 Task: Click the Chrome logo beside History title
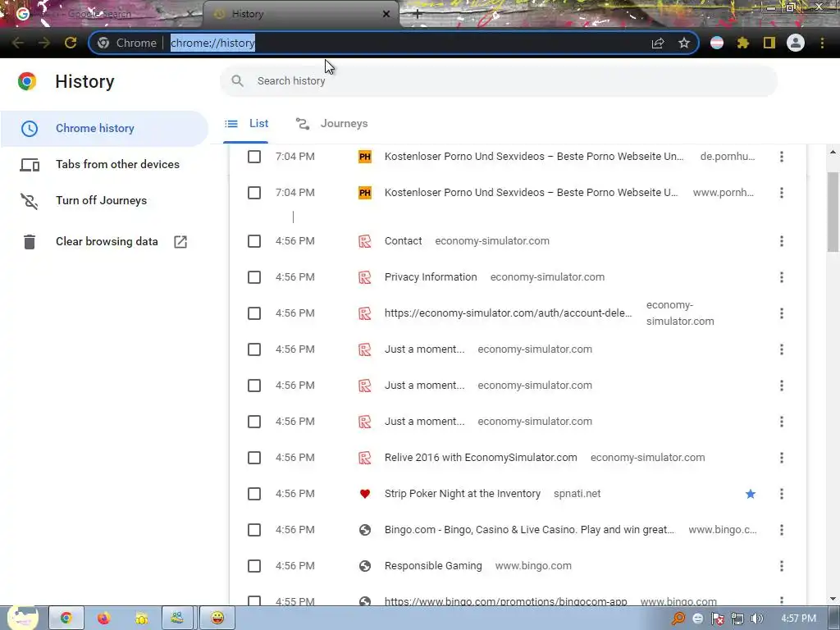[x=27, y=81]
